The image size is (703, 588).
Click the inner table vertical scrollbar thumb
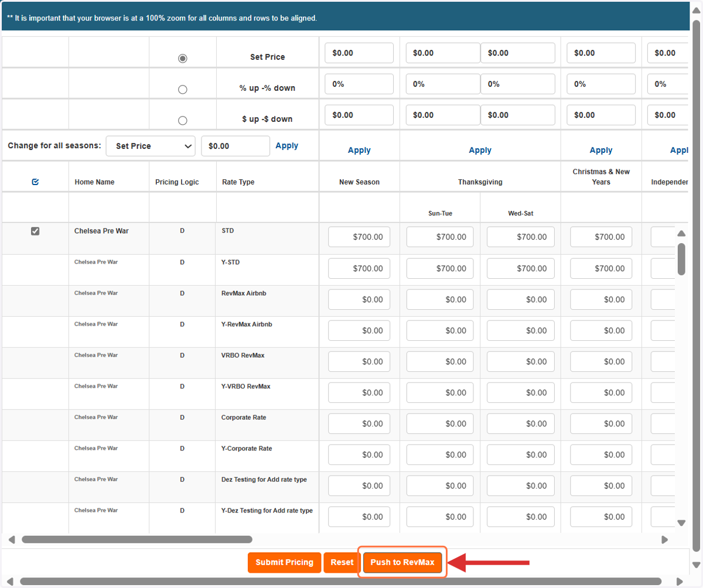pos(681,259)
